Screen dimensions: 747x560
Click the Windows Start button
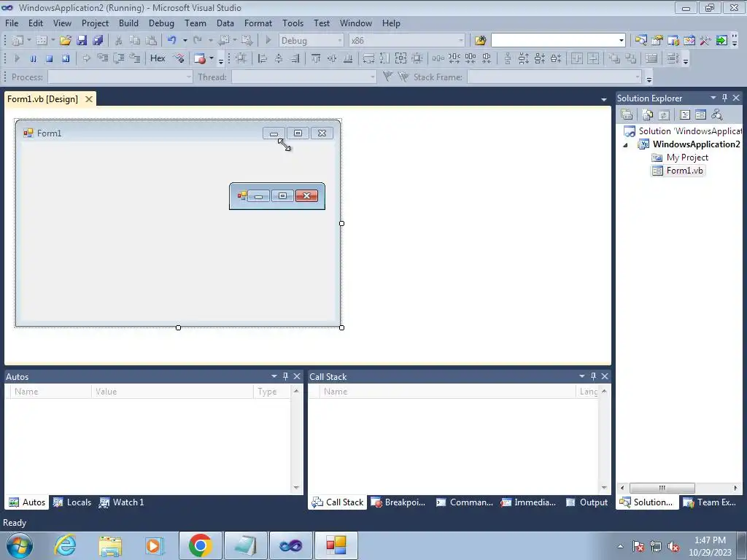(x=20, y=545)
